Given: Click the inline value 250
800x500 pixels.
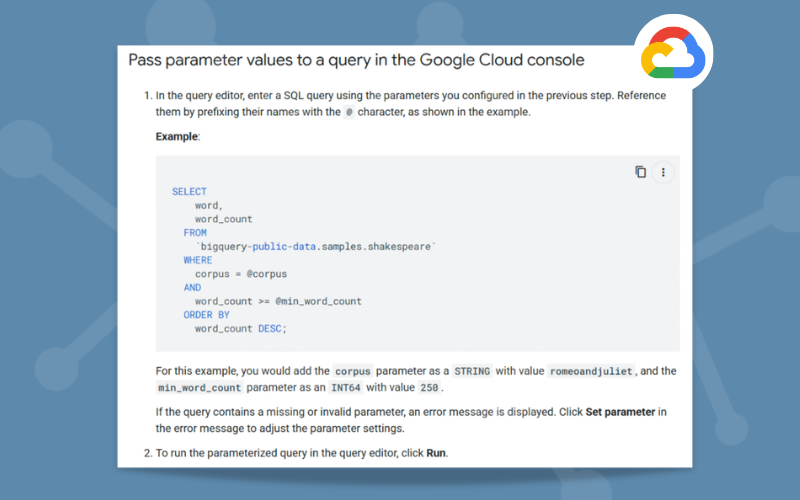Looking at the screenshot, I should click(x=429, y=388).
